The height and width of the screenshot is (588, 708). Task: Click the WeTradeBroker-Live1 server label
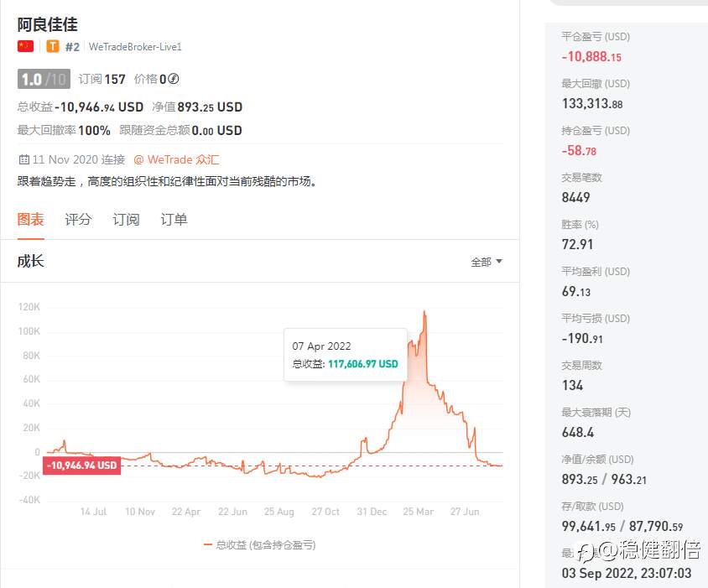click(135, 46)
